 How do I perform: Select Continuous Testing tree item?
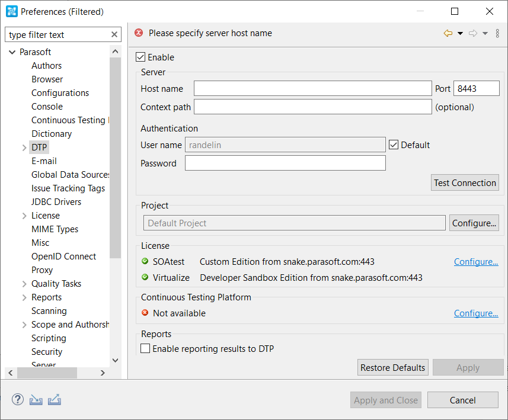click(71, 120)
